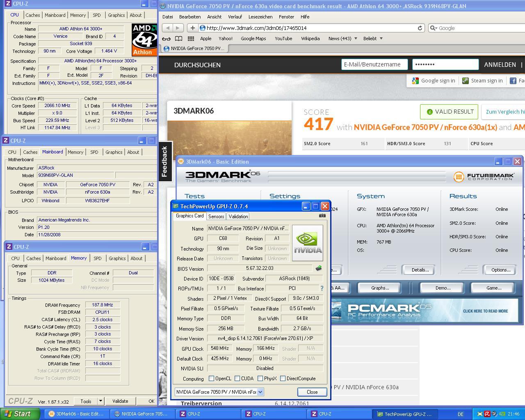The width and height of the screenshot is (525, 420).
Task: Switch to 3DMark06 Basic Edition taskbar item
Action: (x=77, y=414)
